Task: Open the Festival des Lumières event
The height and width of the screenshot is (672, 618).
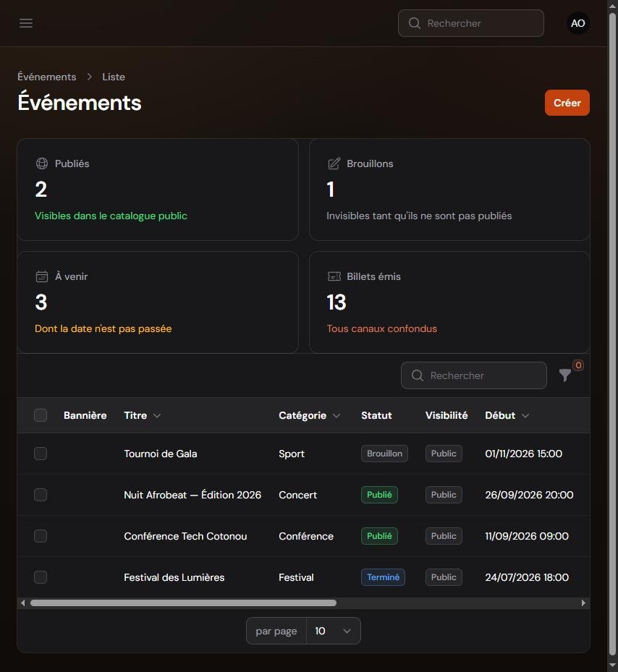Action: 174,577
